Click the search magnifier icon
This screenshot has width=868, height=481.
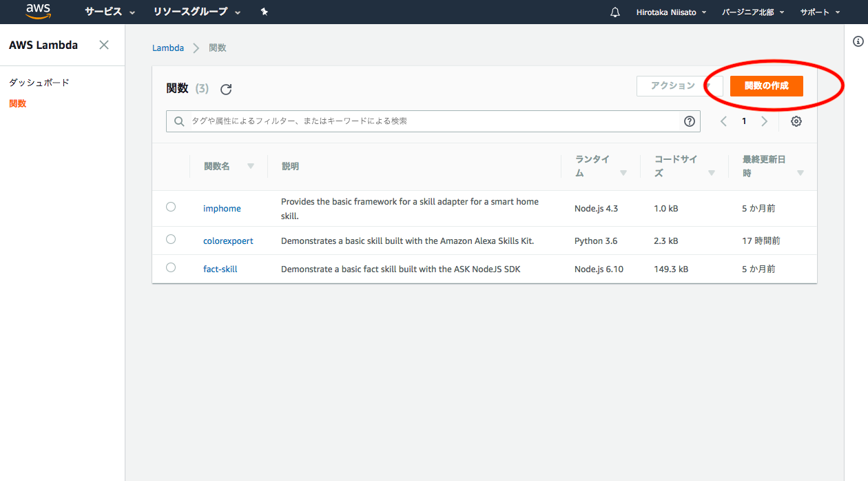tap(179, 121)
